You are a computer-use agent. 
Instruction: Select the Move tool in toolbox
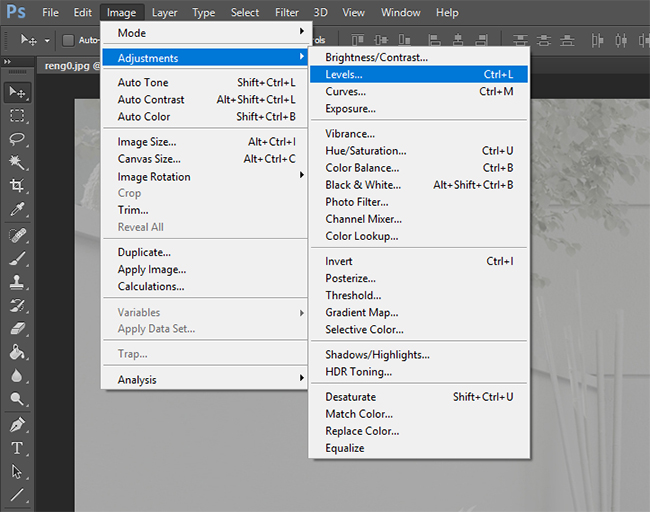coord(17,92)
